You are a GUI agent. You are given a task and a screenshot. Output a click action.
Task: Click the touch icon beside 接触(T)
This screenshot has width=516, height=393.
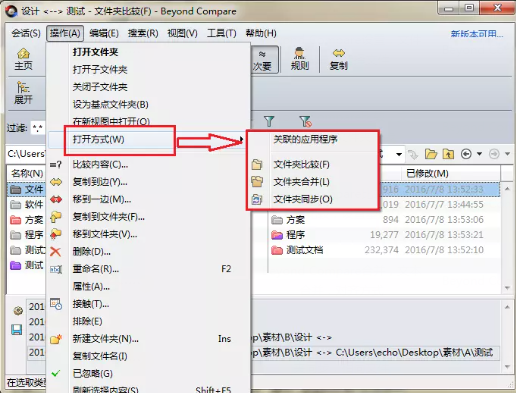(x=56, y=304)
